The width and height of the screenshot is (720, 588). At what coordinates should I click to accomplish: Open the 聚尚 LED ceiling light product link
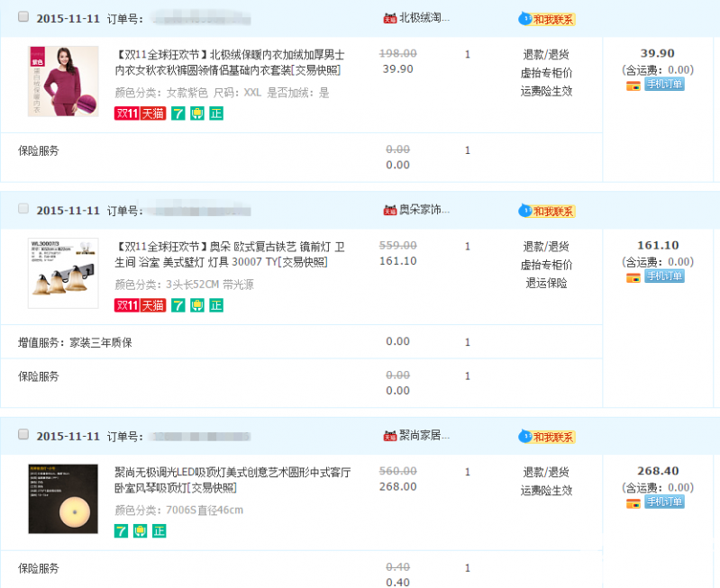[232, 479]
